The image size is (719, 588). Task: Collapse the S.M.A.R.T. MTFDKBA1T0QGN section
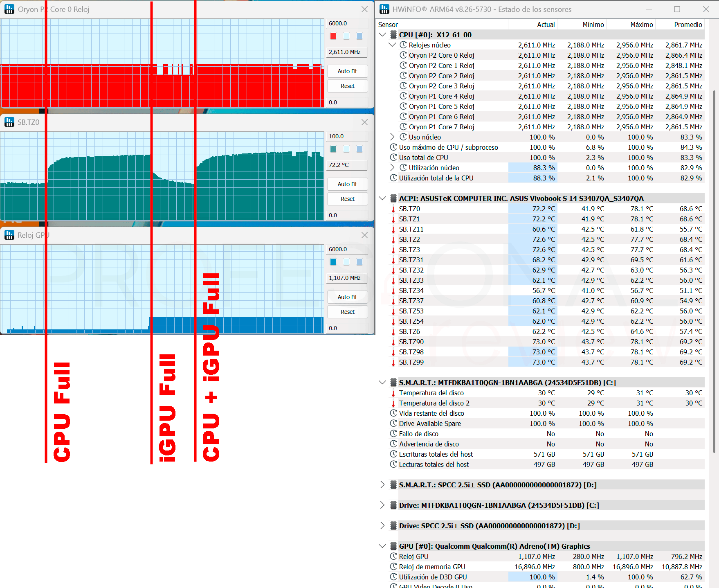coord(382,383)
